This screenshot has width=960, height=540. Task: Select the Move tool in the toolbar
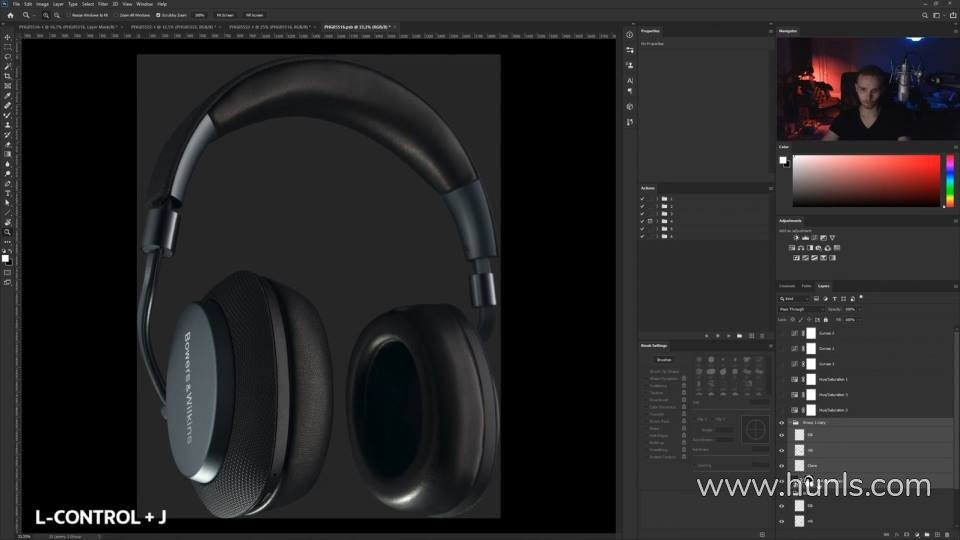click(x=7, y=37)
